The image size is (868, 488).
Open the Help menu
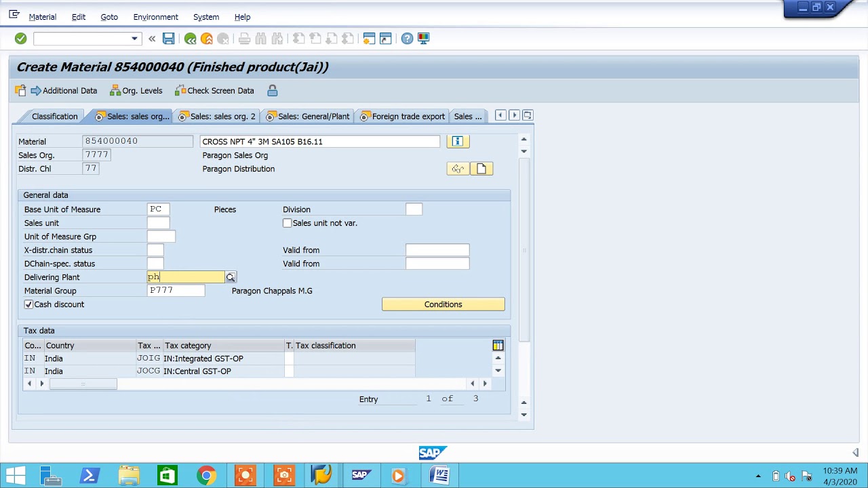coord(242,17)
